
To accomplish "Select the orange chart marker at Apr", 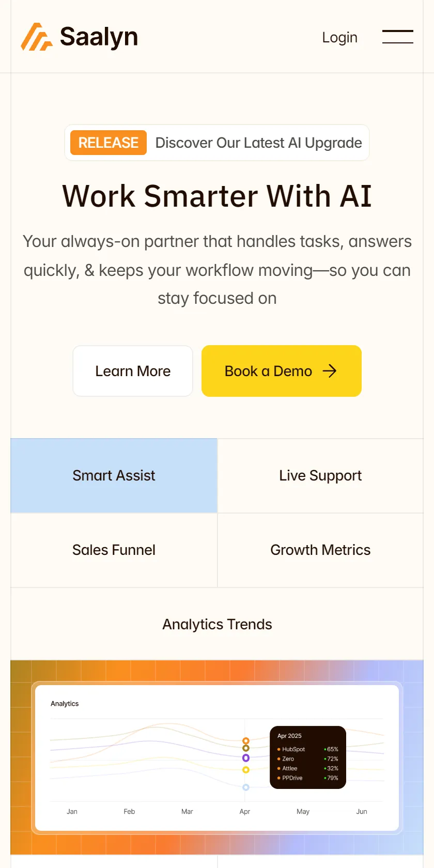I will tap(246, 741).
